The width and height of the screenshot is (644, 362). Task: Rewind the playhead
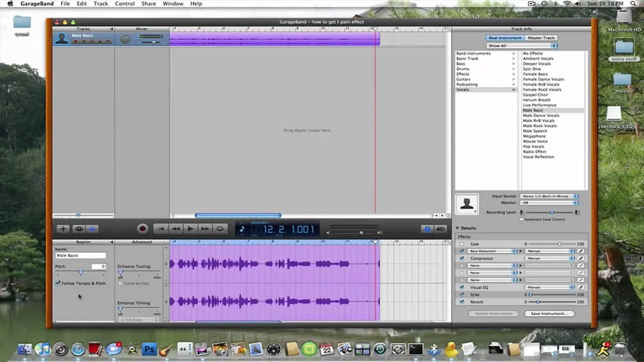pos(176,229)
